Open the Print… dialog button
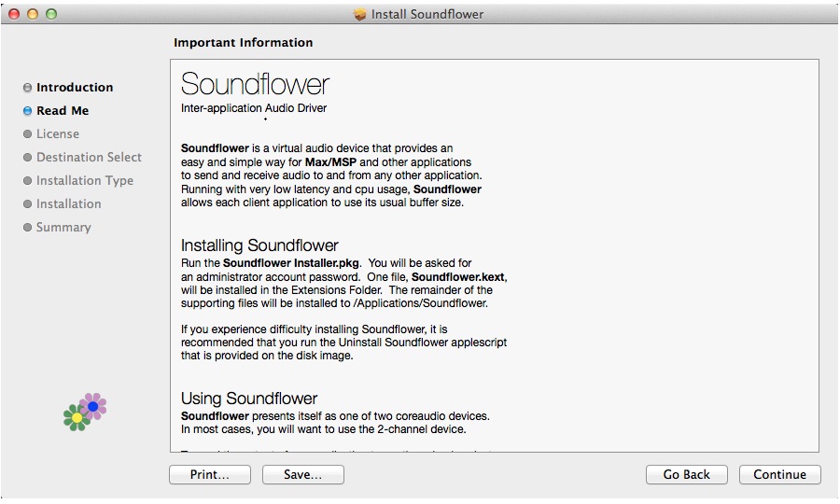The height and width of the screenshot is (504, 840). click(209, 474)
